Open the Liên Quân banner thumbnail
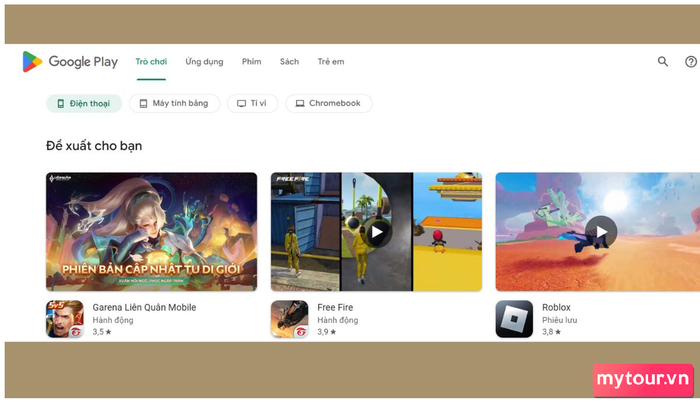Image resolution: width=700 pixels, height=405 pixels. 151,232
